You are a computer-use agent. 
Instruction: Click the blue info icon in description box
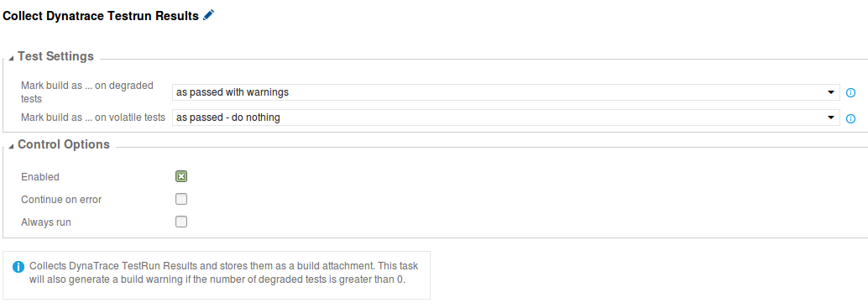pos(18,267)
